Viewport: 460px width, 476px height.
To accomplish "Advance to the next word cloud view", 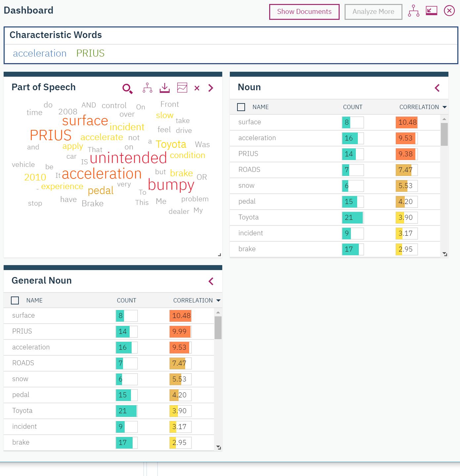I will (x=211, y=88).
